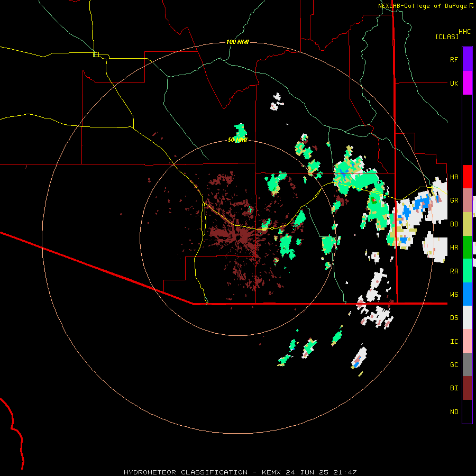Click the HR dark green legend swatch

[467, 248]
